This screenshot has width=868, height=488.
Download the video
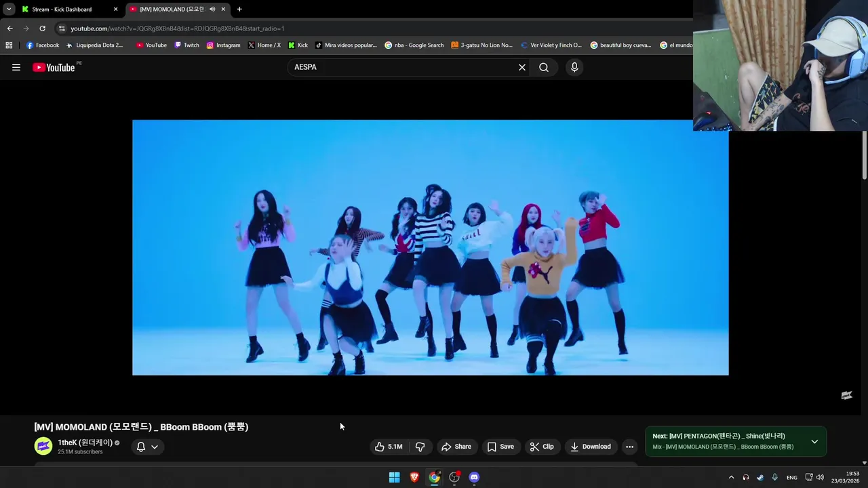591,447
